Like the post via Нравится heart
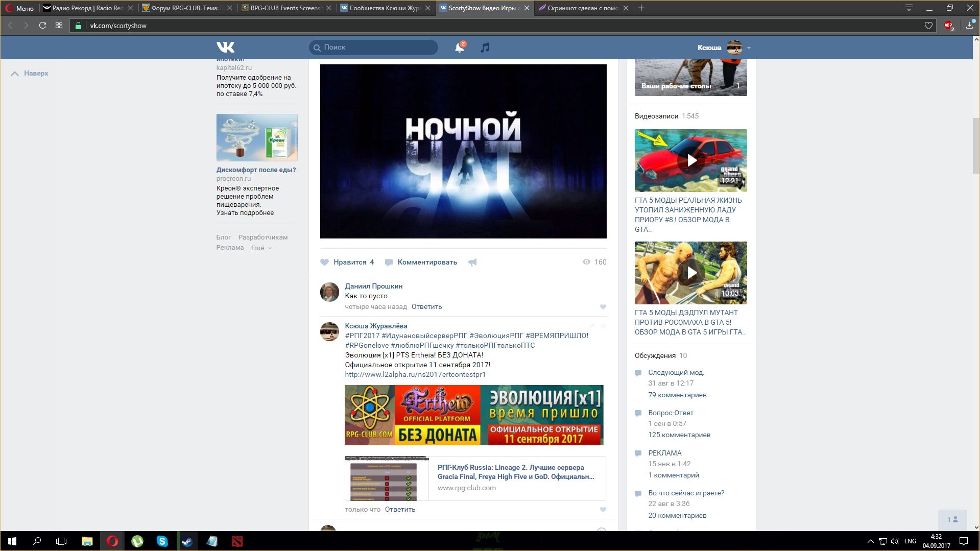Viewport: 980px width, 551px height. click(347, 262)
